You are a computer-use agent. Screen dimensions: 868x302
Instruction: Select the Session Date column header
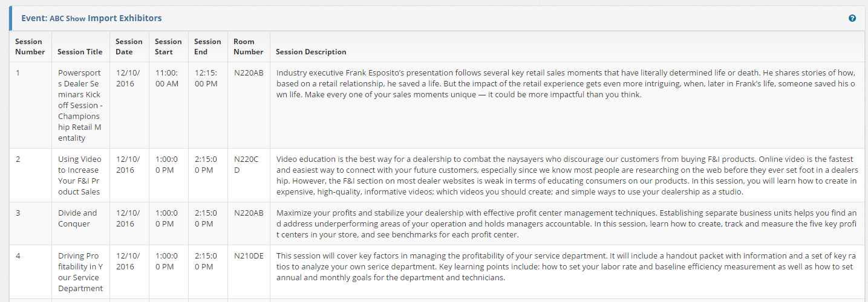129,47
